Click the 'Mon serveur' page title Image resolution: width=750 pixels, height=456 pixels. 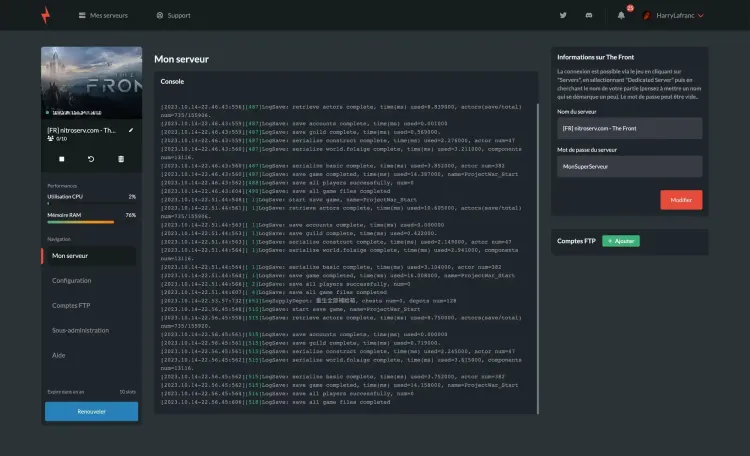pos(181,59)
